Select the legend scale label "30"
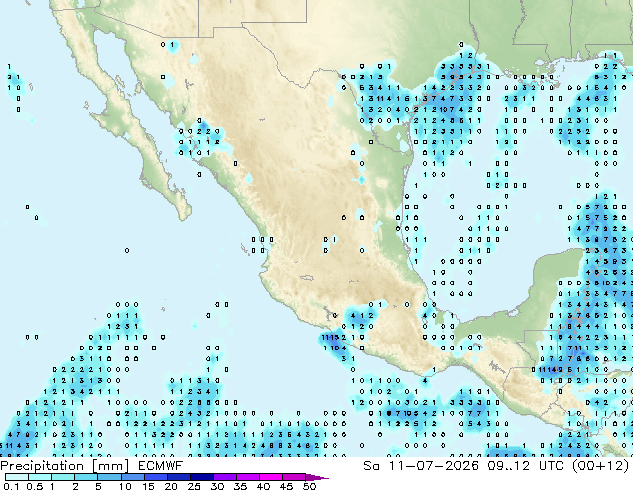 click(217, 486)
